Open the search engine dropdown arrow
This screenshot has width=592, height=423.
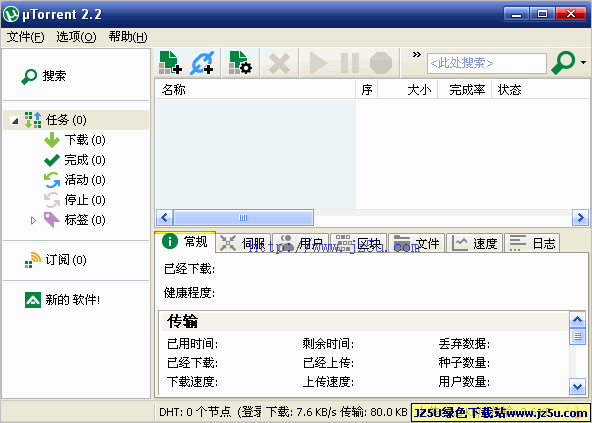tap(584, 63)
